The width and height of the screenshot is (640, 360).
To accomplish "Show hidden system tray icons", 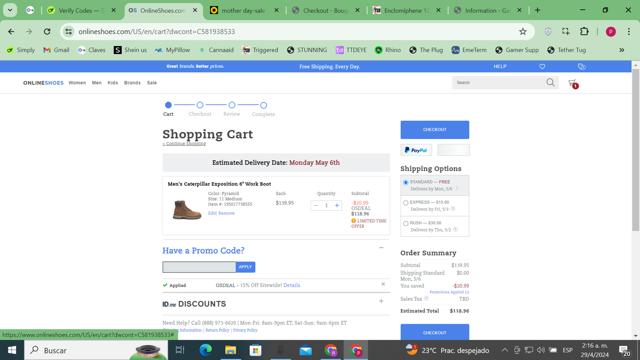I will [x=505, y=350].
